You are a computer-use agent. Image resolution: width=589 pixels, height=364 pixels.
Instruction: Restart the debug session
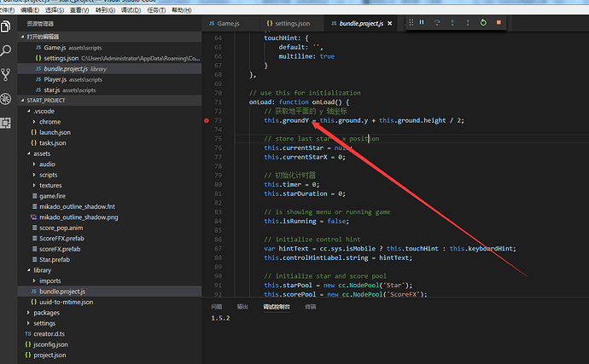[483, 22]
